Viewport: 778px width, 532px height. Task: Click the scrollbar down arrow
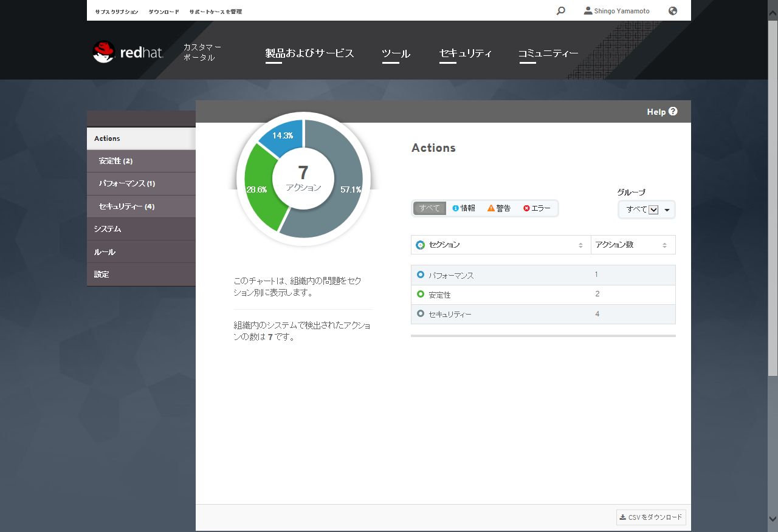(x=773, y=519)
